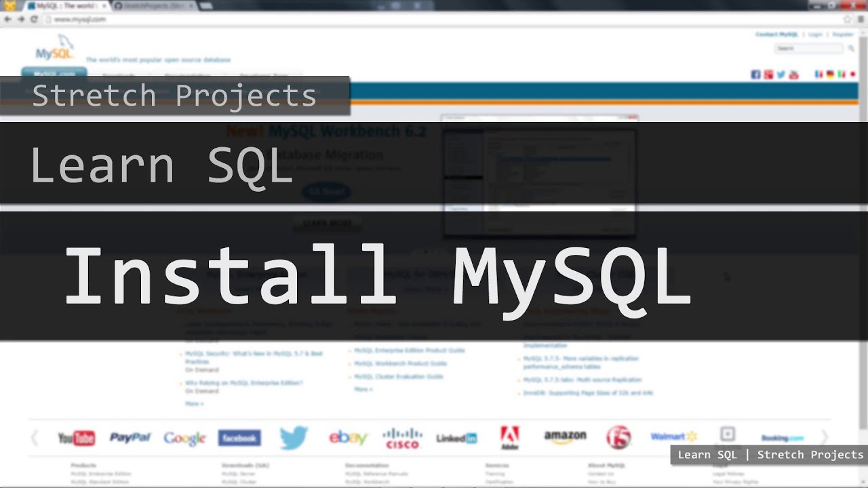Slide logo carousel right with arrow
Viewport: 868px width, 488px height.
click(x=825, y=438)
